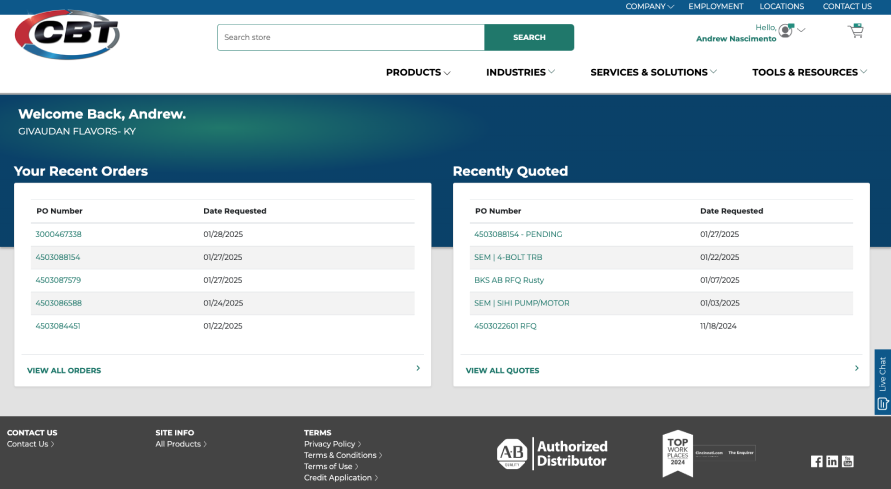Expand the Industries menu
Screen dimensions: 891x489
[x=521, y=72]
